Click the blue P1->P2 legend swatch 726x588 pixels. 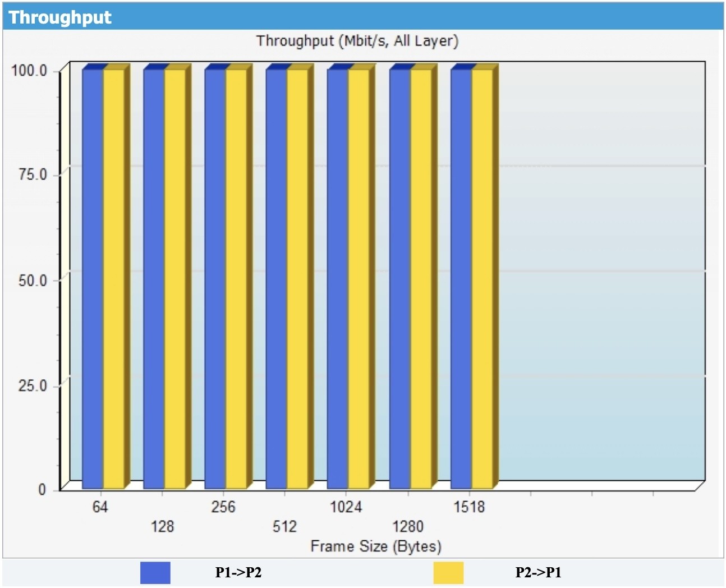pos(155,572)
